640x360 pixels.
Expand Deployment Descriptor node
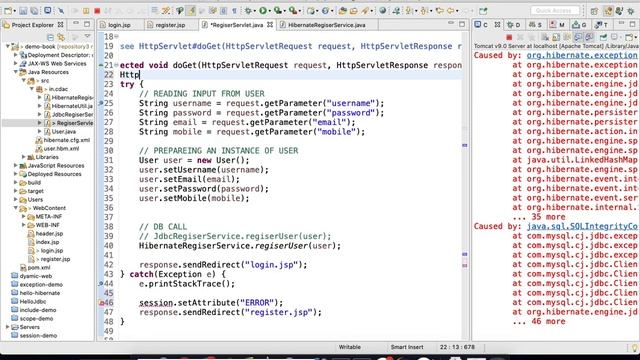tap(16, 55)
